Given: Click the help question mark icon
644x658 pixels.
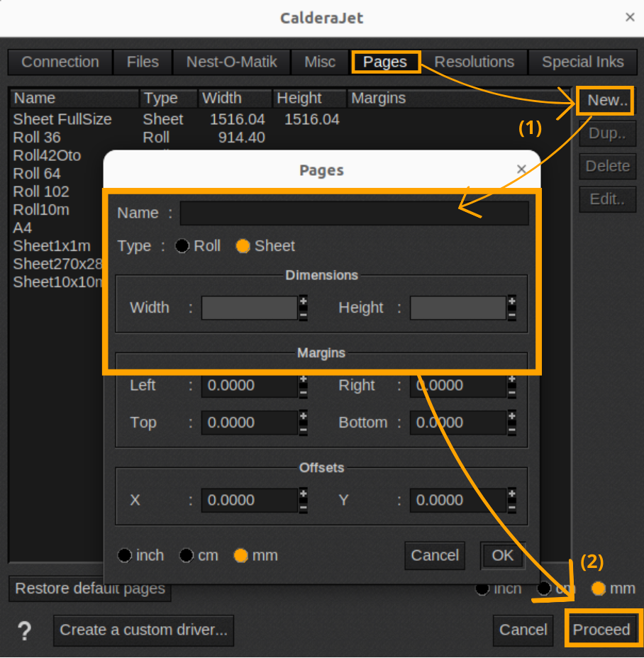Looking at the screenshot, I should (x=24, y=630).
